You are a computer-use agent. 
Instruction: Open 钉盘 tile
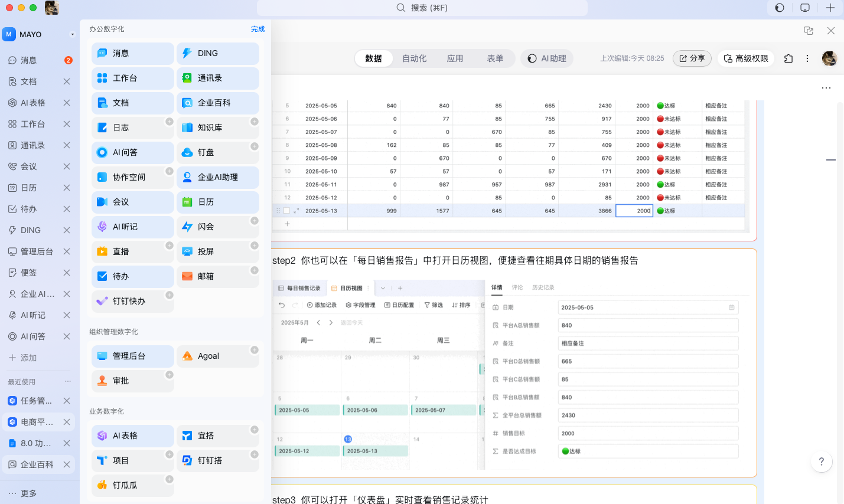(x=218, y=152)
